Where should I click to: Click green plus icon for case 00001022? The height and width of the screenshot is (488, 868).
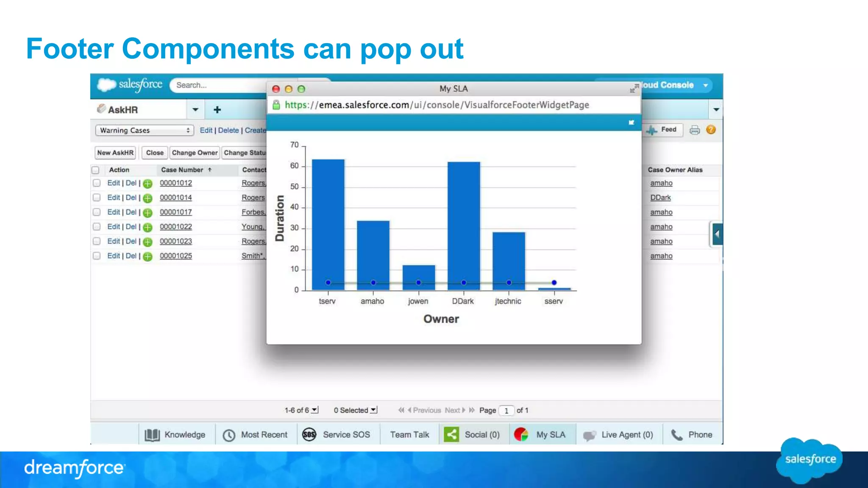coord(147,227)
